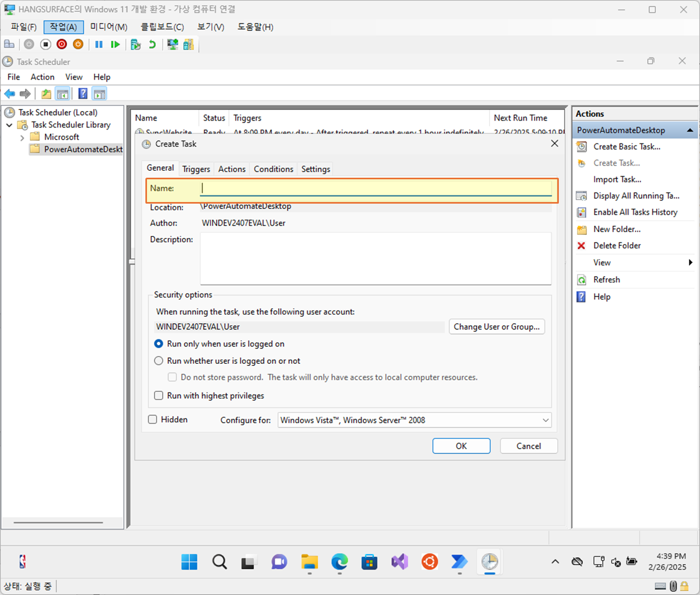The image size is (700, 595).
Task: Click New Folder in Actions pane
Action: (616, 229)
